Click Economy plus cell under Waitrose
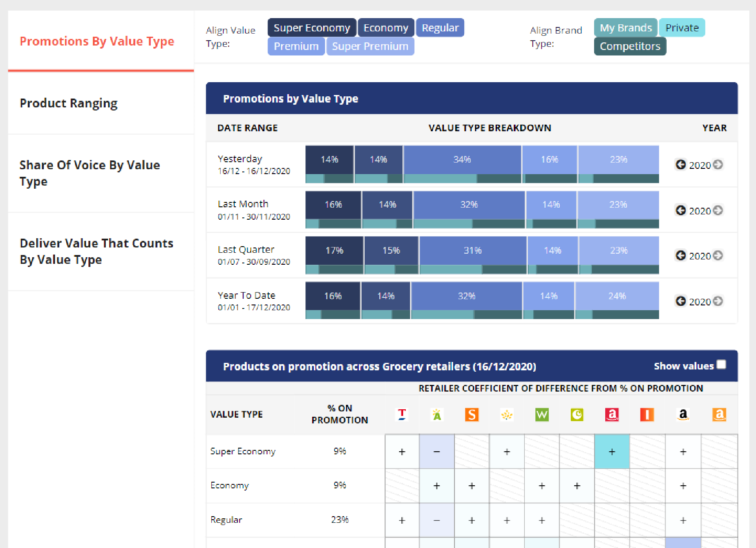Viewport: 756px width, 548px height. tap(542, 486)
